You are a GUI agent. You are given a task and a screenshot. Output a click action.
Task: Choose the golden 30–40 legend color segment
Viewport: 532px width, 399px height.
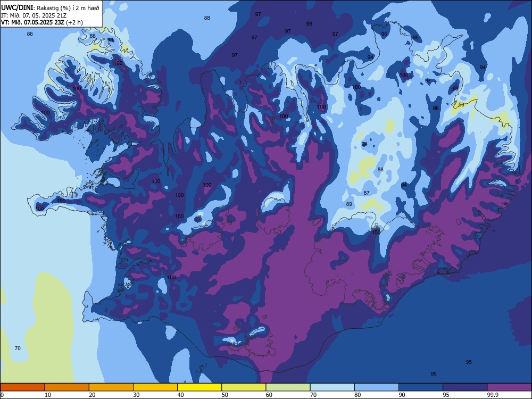click(x=155, y=387)
